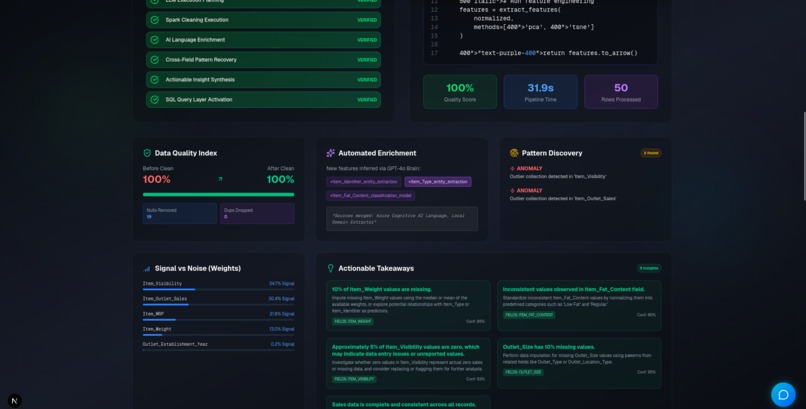This screenshot has height=409, width=806.
Task: Click the VERIFIED badge on Actionable Insight Synthesis
Action: tap(367, 80)
